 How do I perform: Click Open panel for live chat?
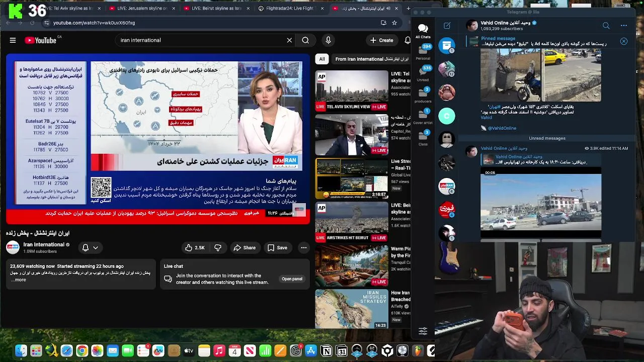pos(292,279)
